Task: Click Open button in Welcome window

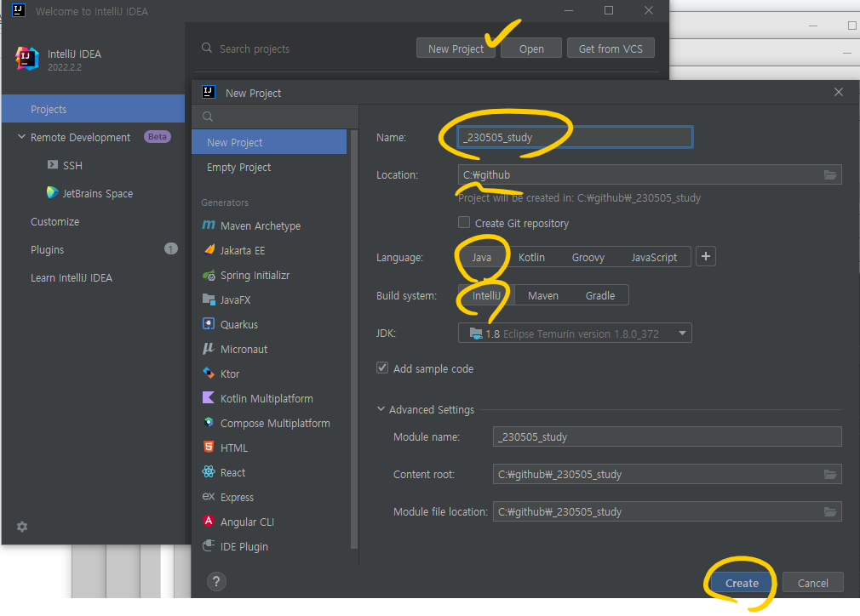Action: point(531,48)
